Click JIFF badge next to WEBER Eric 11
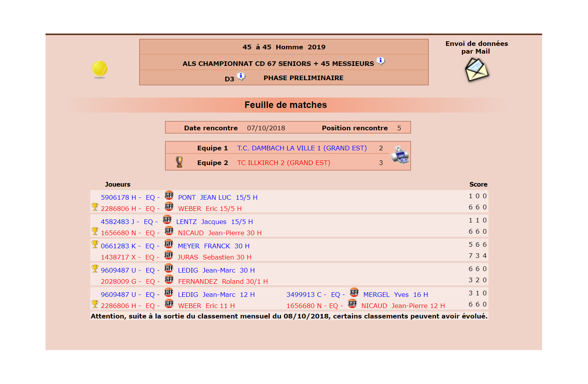The height and width of the screenshot is (384, 588). coord(169,303)
